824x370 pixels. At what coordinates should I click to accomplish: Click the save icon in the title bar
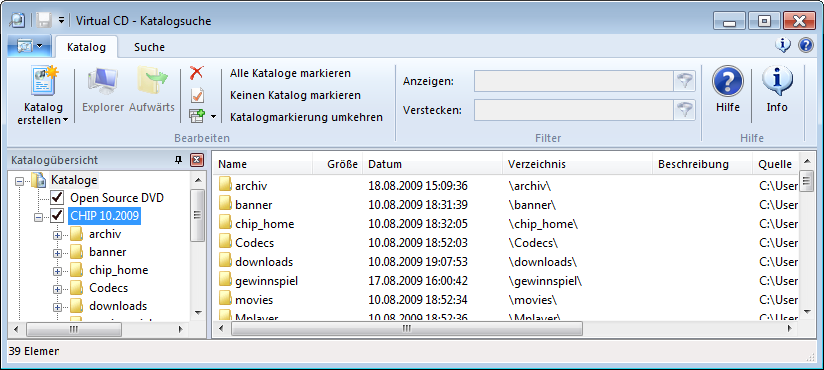pyautogui.click(x=44, y=20)
